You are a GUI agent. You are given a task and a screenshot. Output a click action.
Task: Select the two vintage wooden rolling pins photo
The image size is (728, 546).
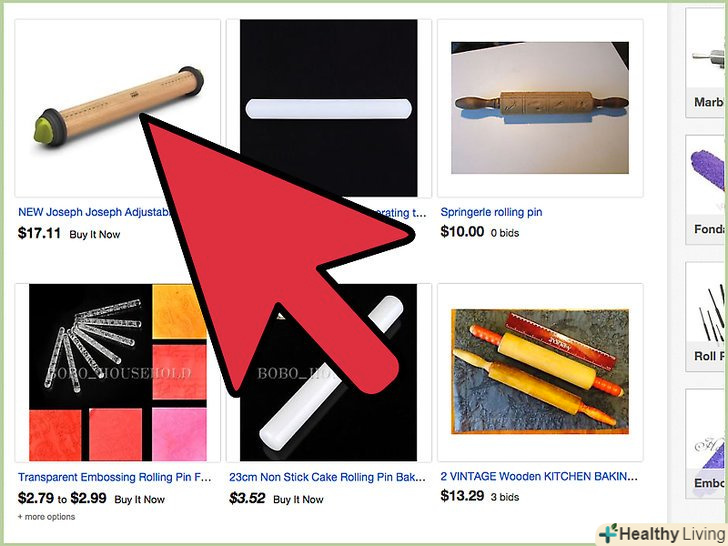click(540, 371)
